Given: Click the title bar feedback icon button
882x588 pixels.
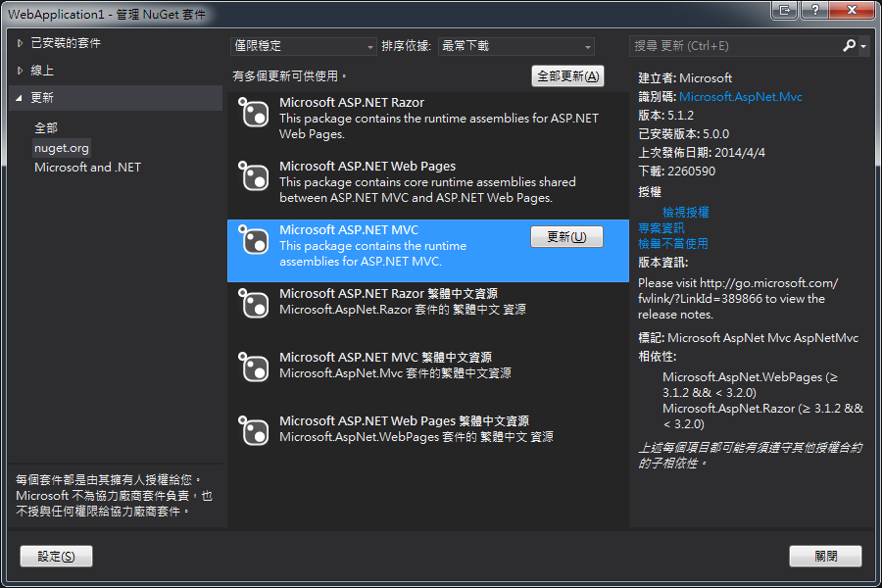Looking at the screenshot, I should point(785,10).
